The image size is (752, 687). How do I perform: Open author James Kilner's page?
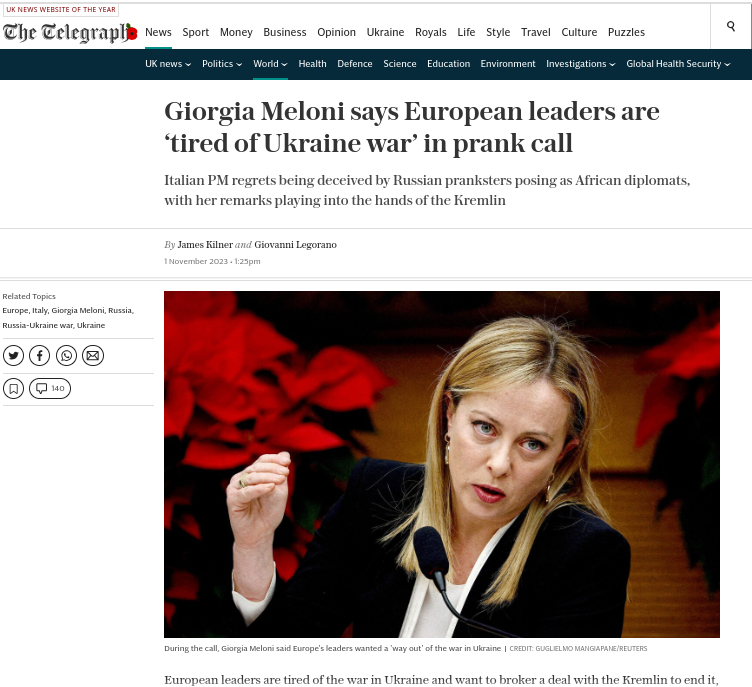(x=205, y=245)
